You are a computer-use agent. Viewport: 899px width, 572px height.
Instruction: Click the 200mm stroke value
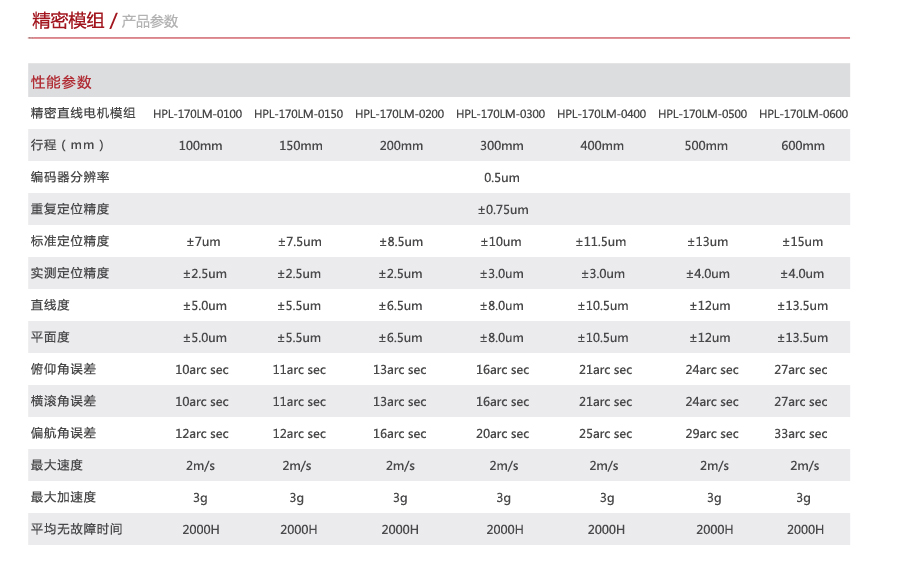click(401, 146)
